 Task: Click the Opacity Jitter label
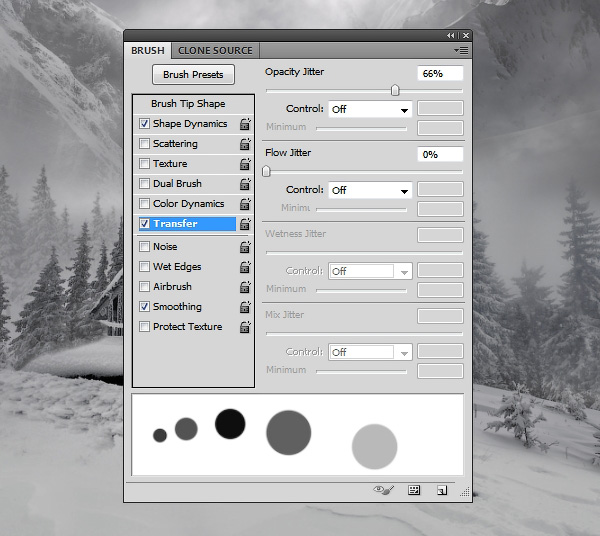294,72
